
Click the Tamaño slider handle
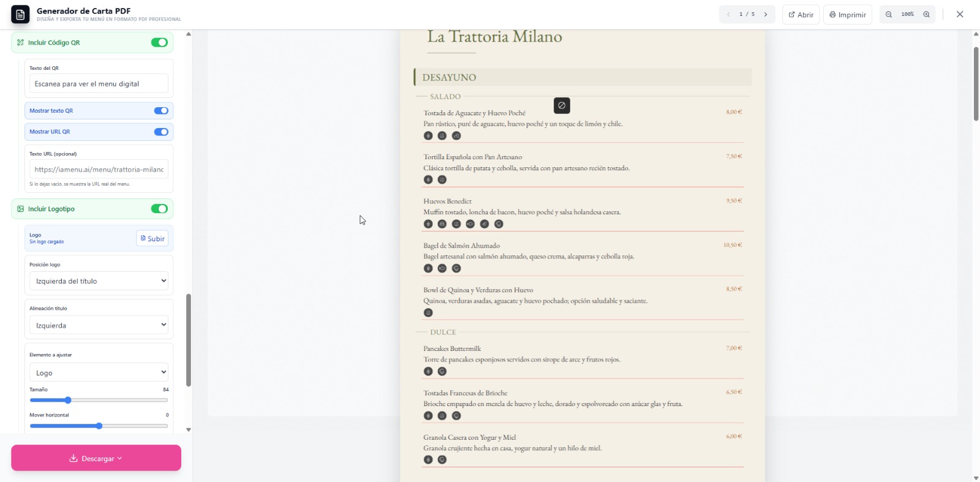[x=68, y=401]
